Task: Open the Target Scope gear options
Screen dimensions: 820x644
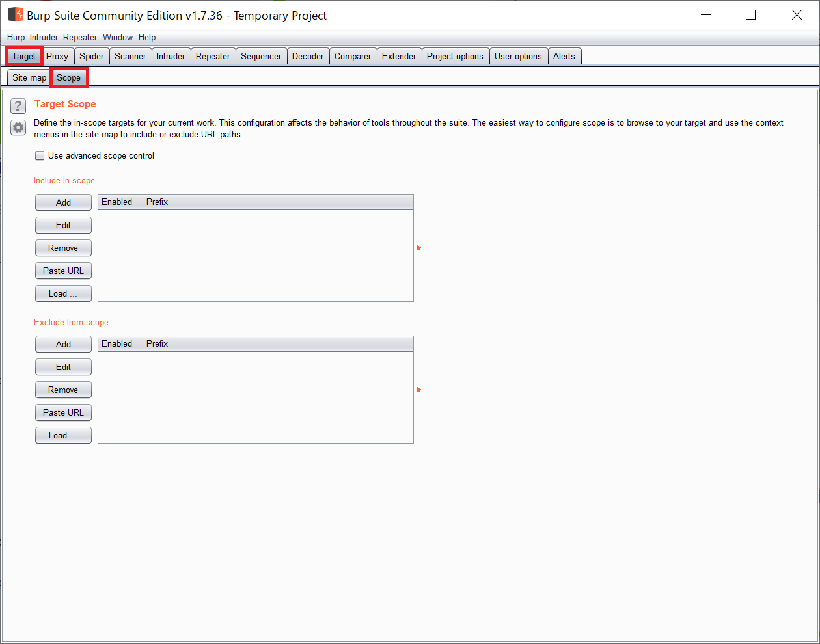Action: tap(18, 127)
